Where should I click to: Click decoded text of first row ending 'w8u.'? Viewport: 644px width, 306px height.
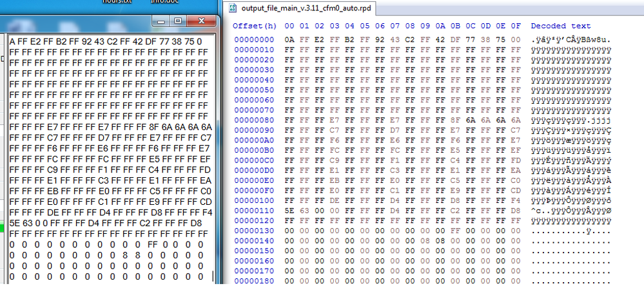pyautogui.click(x=571, y=40)
